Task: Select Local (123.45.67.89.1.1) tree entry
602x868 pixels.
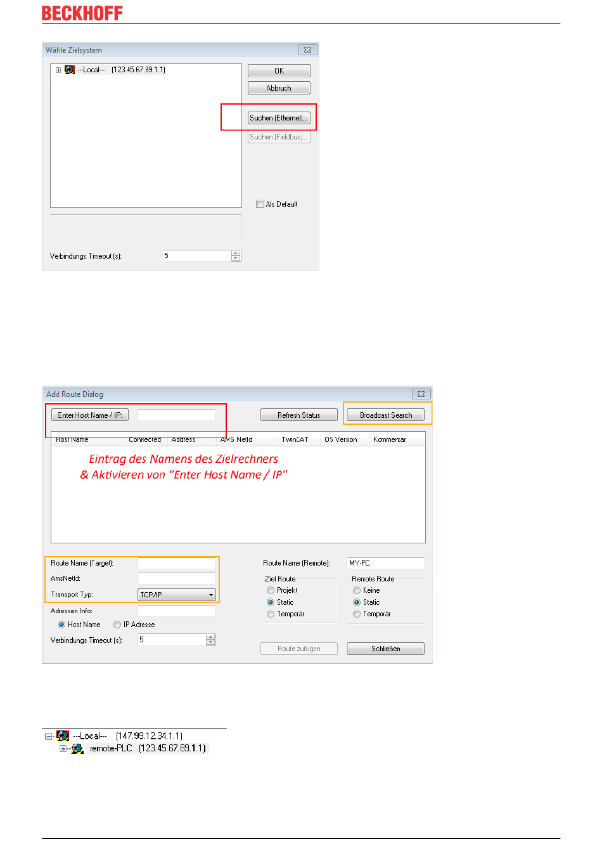Action: click(121, 70)
